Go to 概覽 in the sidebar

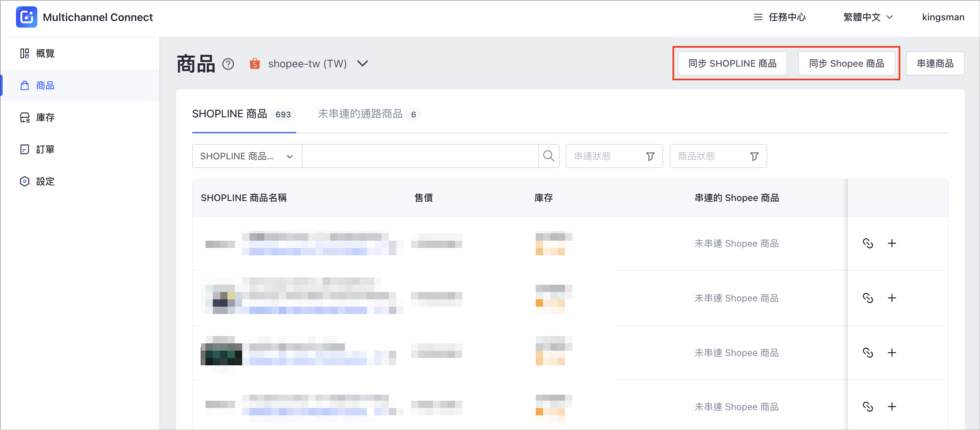click(80, 53)
